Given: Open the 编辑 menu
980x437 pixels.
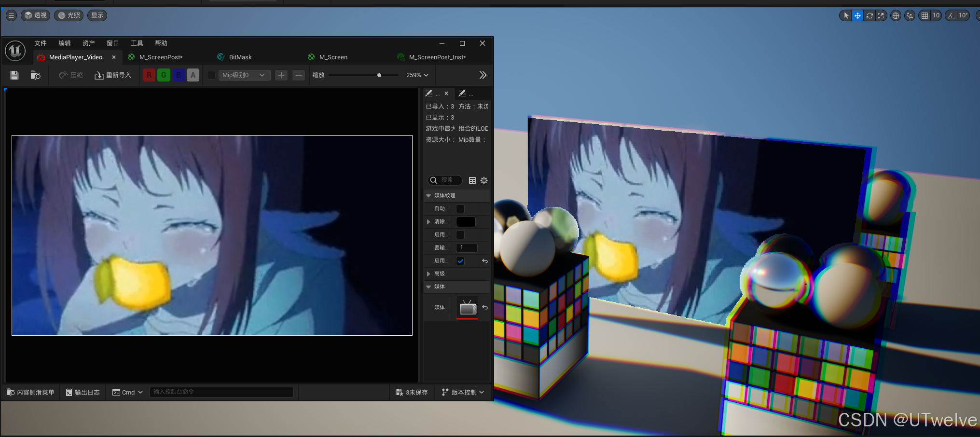Looking at the screenshot, I should (65, 43).
